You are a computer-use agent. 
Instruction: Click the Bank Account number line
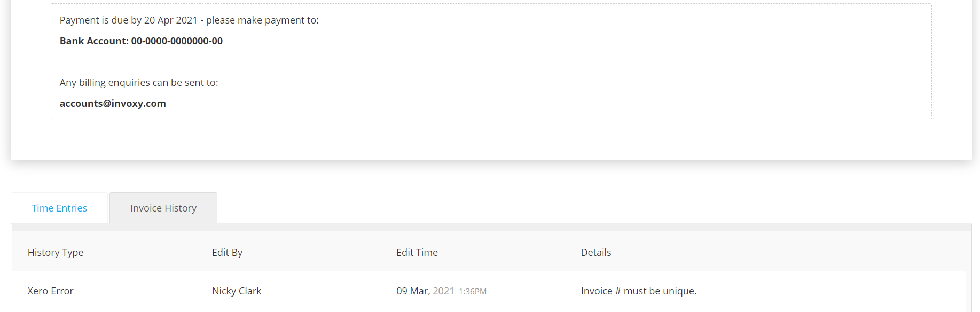[x=141, y=41]
